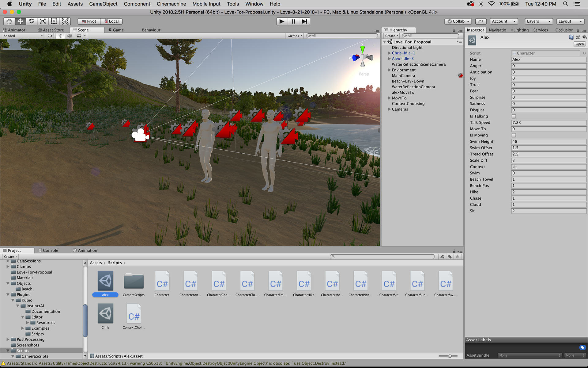The width and height of the screenshot is (588, 368).
Task: Search by type in Project panel
Action: coord(442,257)
